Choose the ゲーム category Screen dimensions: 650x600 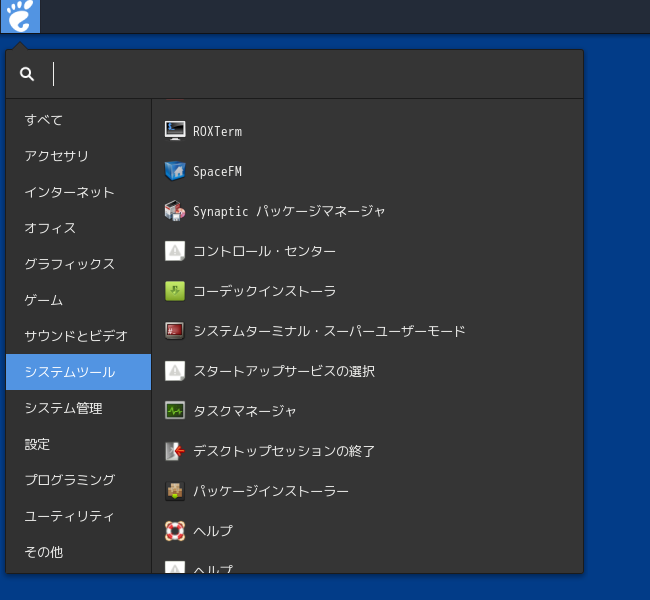coord(78,300)
